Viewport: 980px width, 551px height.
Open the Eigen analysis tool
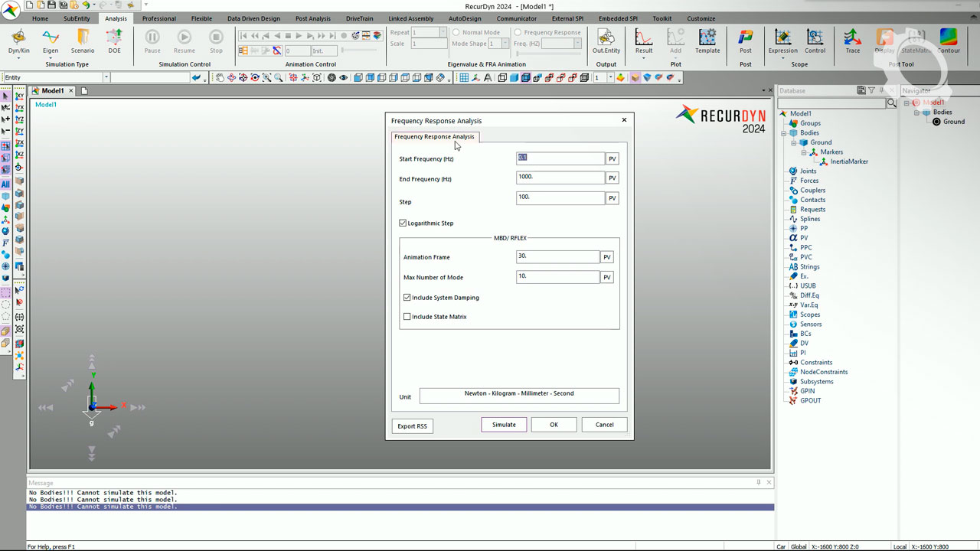(51, 40)
